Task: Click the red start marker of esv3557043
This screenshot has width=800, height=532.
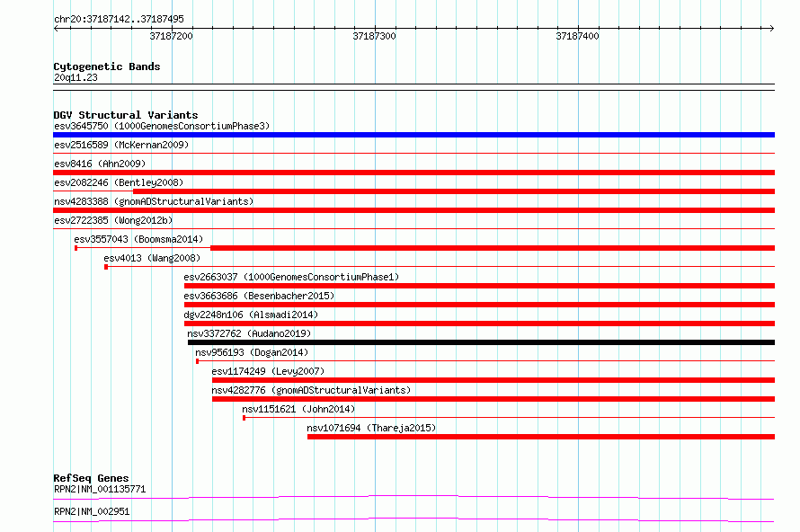Action: (x=76, y=248)
